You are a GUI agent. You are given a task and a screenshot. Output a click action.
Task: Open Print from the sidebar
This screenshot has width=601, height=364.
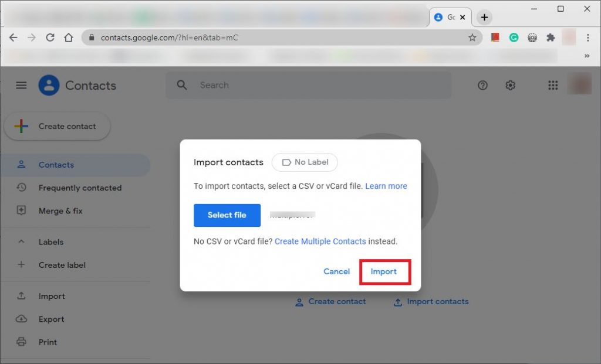[48, 342]
